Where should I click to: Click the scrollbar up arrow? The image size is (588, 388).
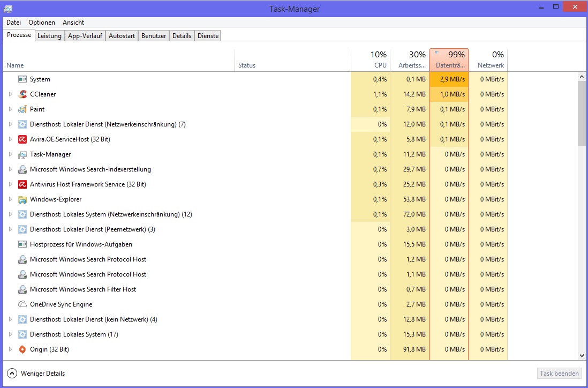pos(582,77)
